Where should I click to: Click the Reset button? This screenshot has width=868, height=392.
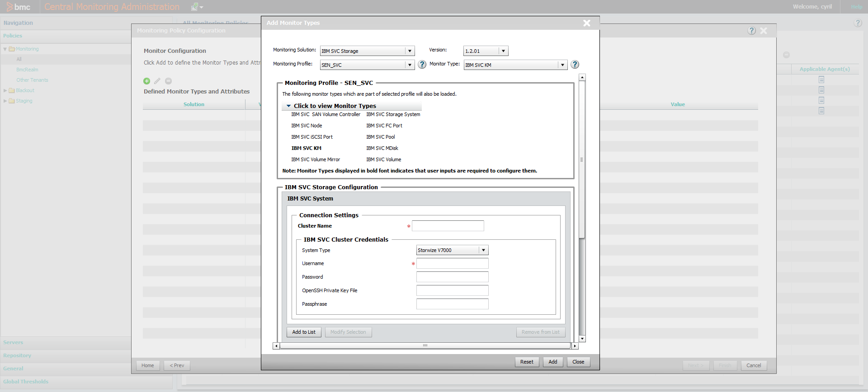tap(527, 362)
